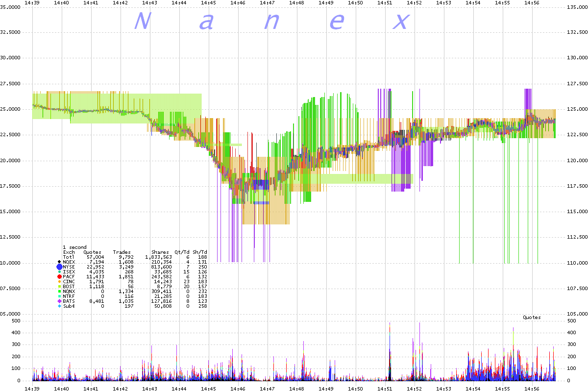Click NQEX quotes value "7,194"

[x=97, y=262]
